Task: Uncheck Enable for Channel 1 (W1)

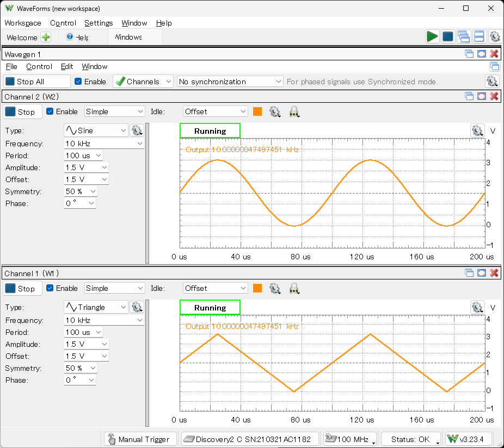Action: [50, 288]
